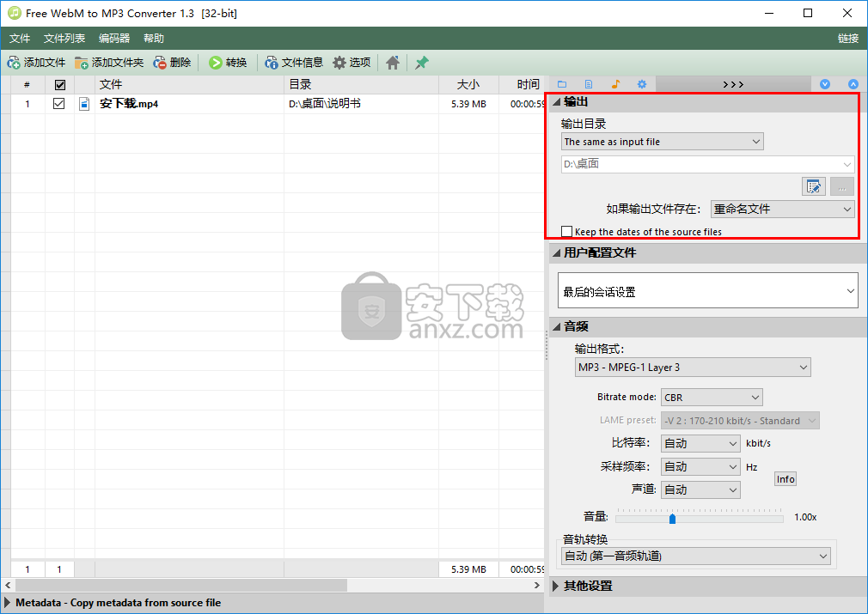Expand the Metadata panel at the bottom

point(7,602)
